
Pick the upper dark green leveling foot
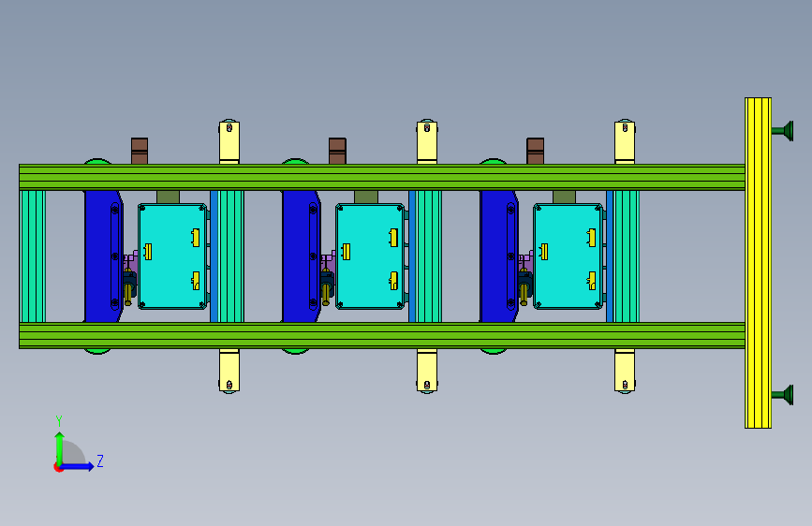783,131
